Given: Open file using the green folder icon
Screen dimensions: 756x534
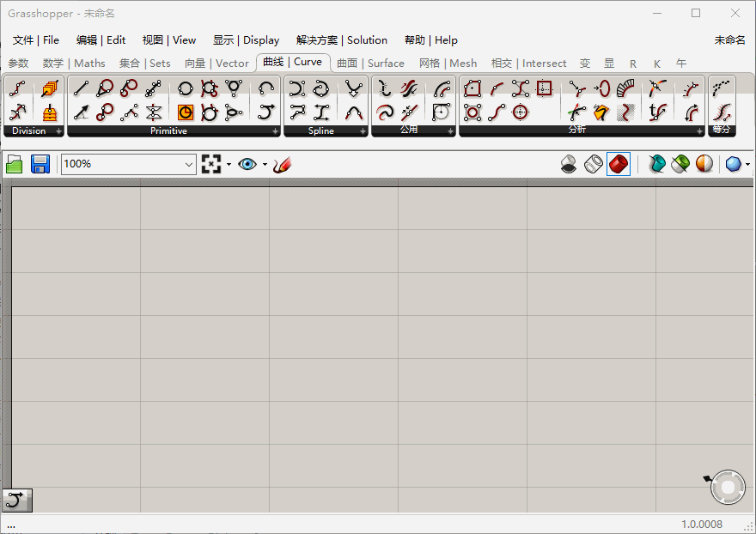Looking at the screenshot, I should pos(15,164).
